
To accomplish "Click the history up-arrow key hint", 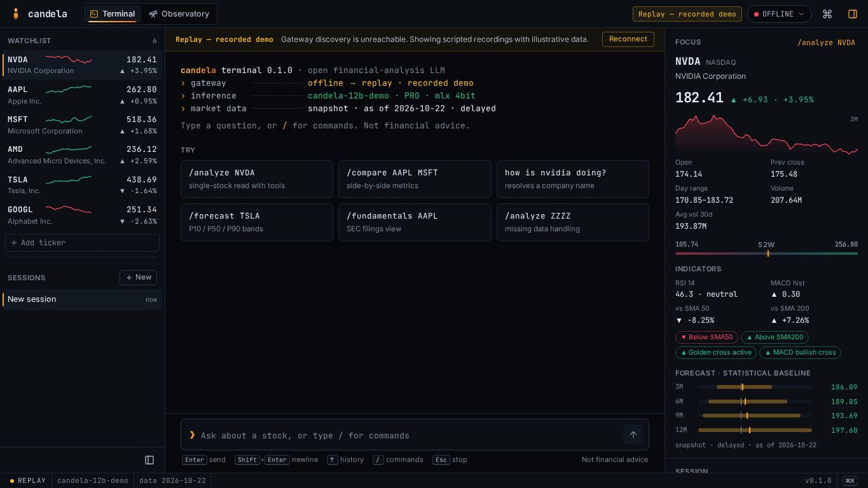I will [345, 459].
